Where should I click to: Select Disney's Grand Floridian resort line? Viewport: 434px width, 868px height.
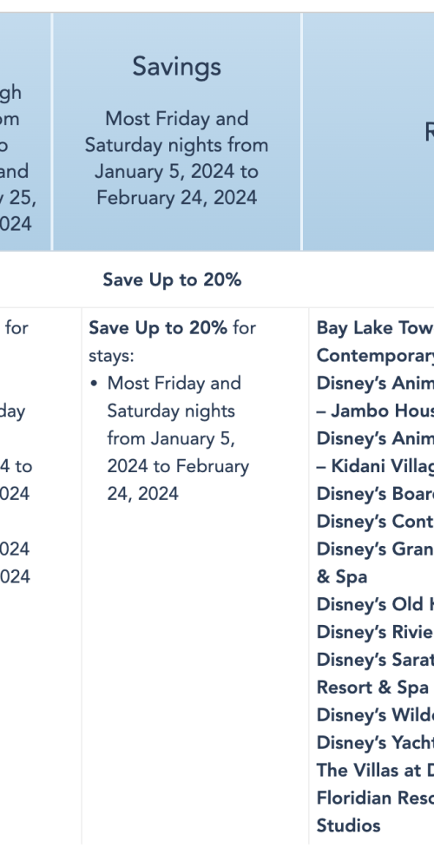(x=375, y=549)
